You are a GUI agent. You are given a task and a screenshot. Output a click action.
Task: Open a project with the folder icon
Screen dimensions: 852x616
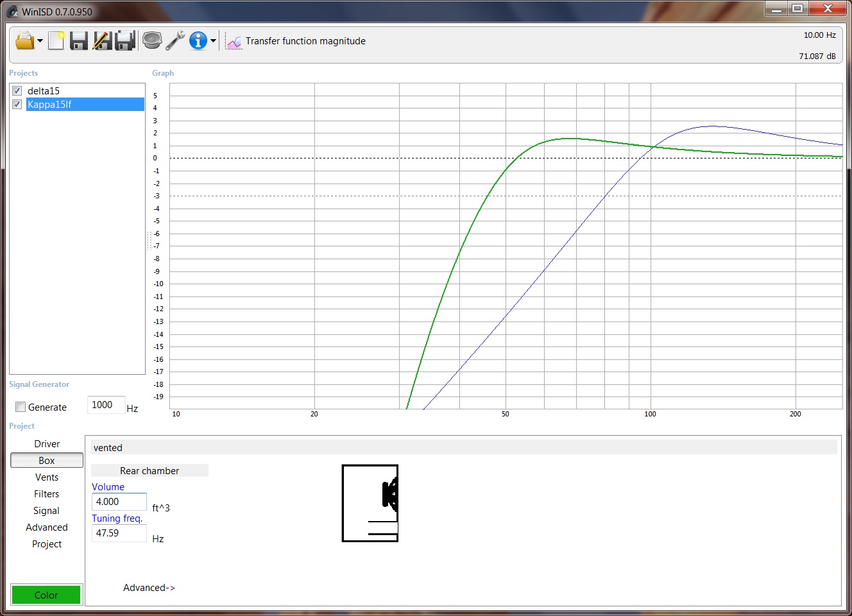[24, 40]
